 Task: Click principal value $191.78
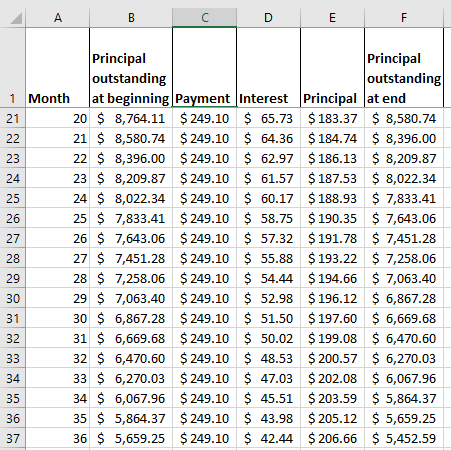332,238
